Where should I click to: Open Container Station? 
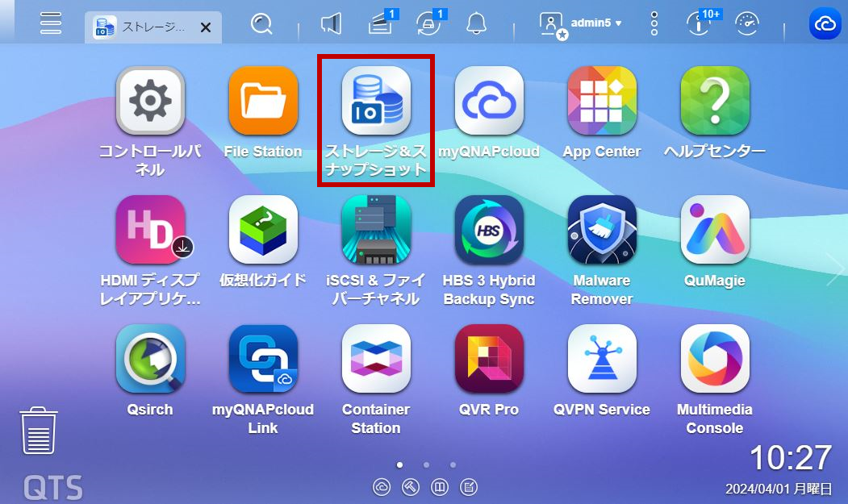point(376,359)
